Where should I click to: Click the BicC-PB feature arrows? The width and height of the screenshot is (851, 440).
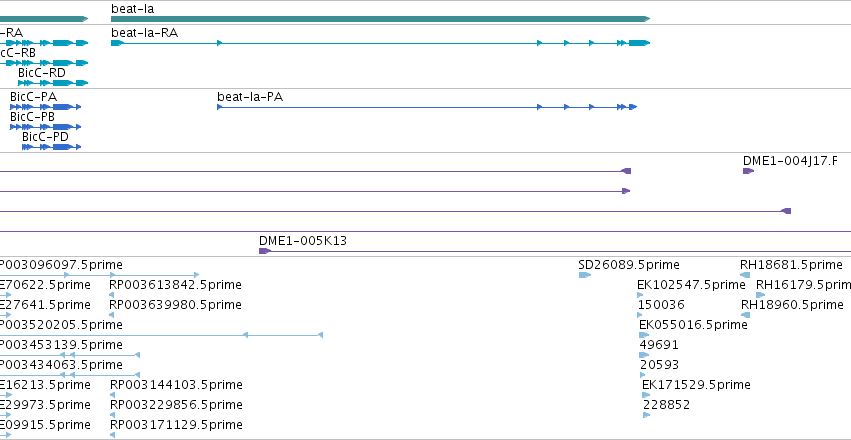click(x=46, y=127)
